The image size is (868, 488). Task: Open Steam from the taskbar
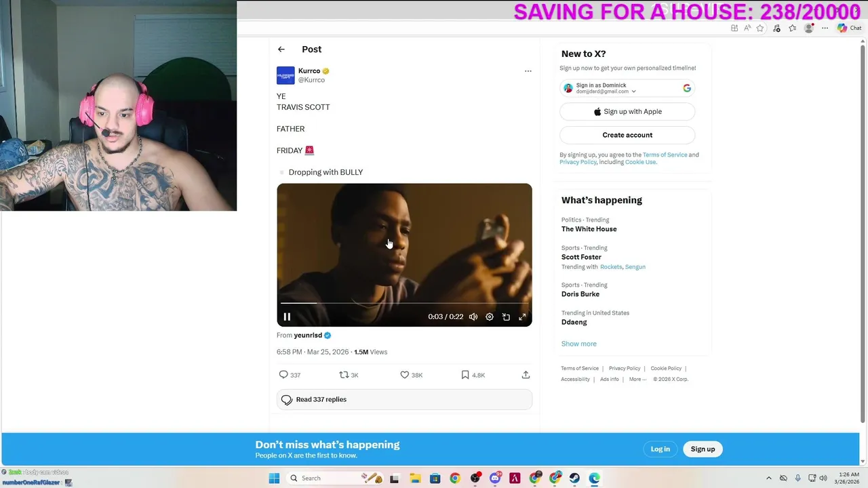(574, 479)
